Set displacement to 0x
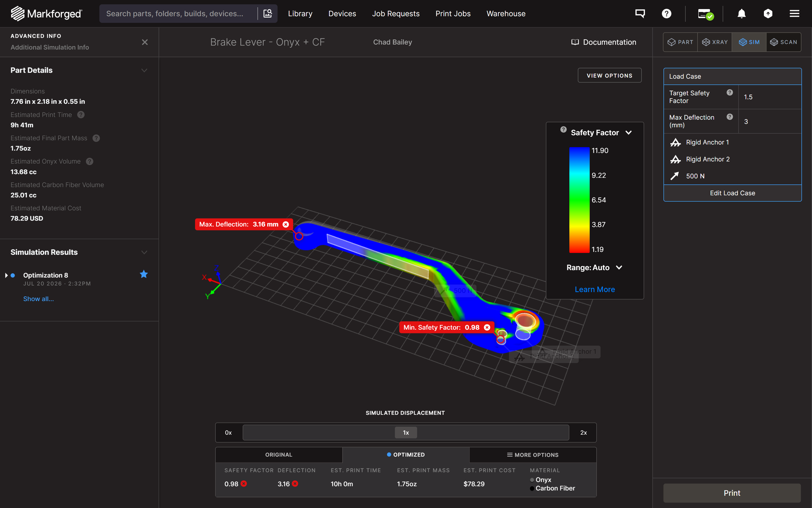Image resolution: width=812 pixels, height=508 pixels. click(228, 432)
